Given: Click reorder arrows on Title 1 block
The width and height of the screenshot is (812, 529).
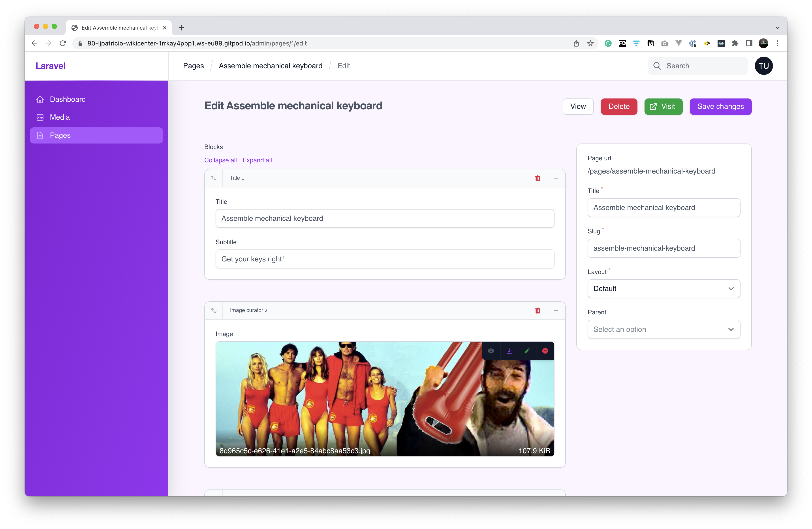Looking at the screenshot, I should click(214, 178).
